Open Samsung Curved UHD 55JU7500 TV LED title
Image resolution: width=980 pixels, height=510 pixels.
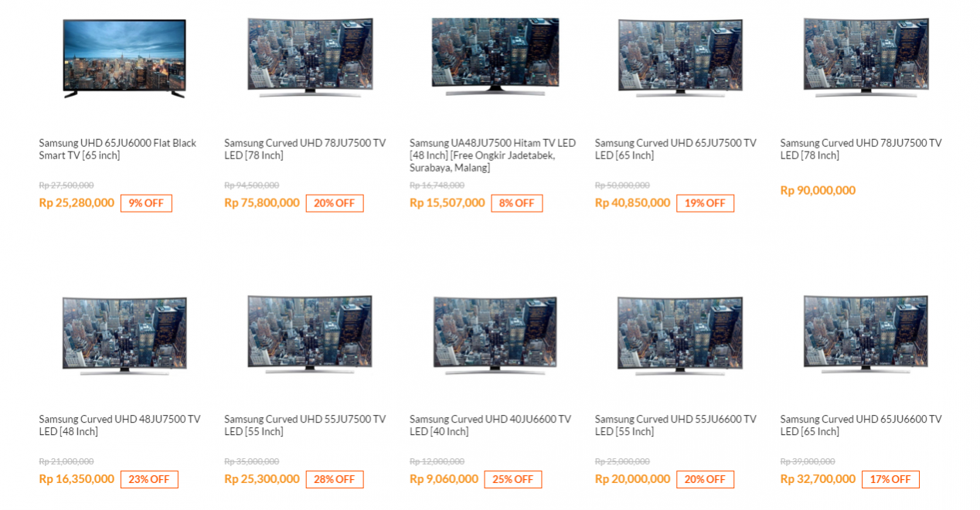(305, 425)
